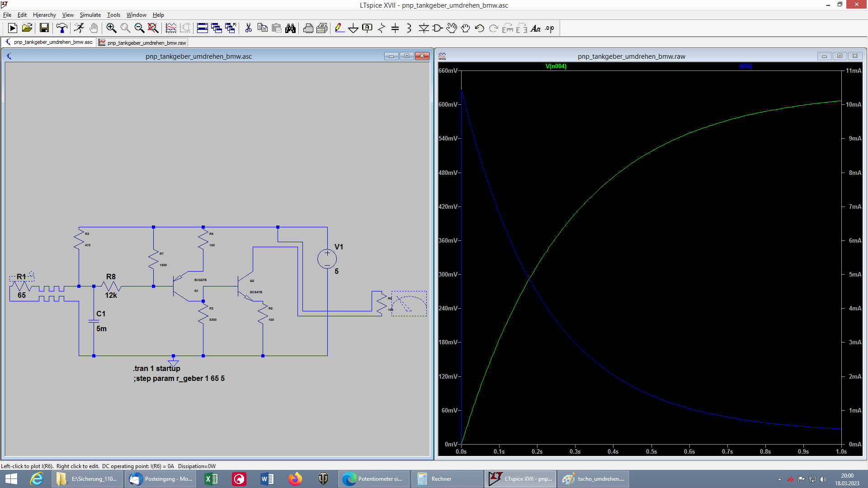Place an Inductor from the toolbar

pos(409,28)
